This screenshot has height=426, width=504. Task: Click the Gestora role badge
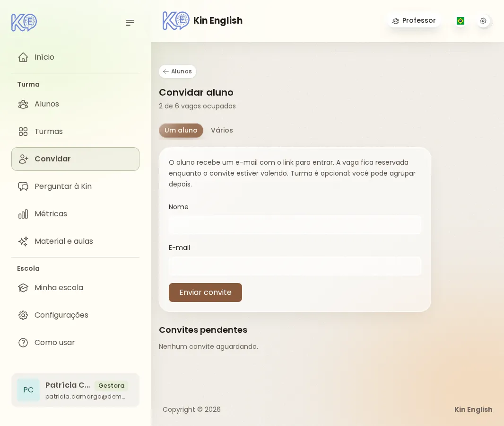click(x=111, y=385)
